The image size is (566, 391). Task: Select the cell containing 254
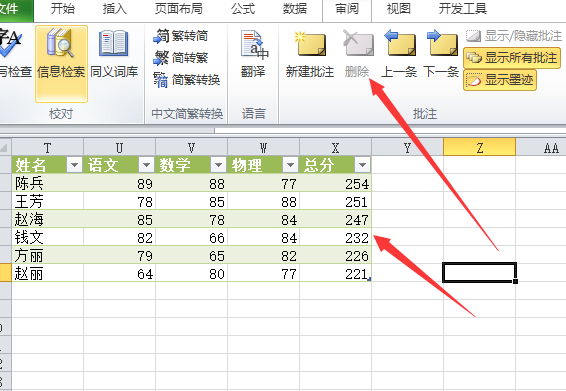(335, 183)
